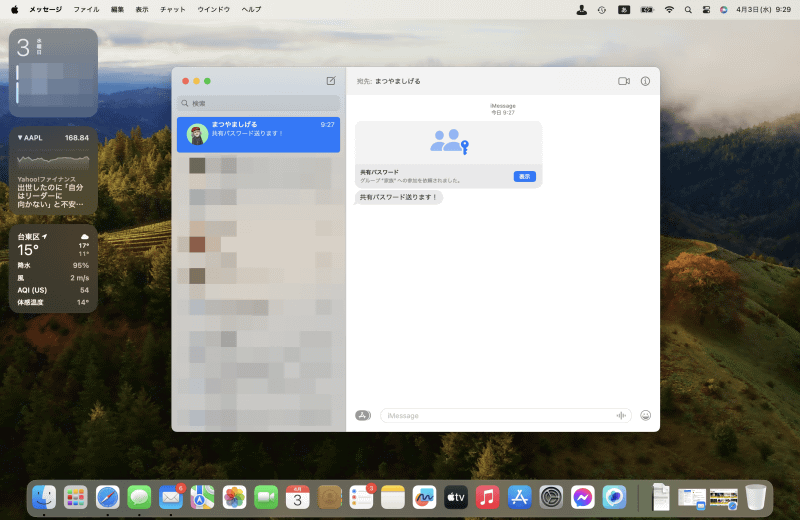Click the 表示 button on the shared password card
The image size is (800, 520).
524,177
